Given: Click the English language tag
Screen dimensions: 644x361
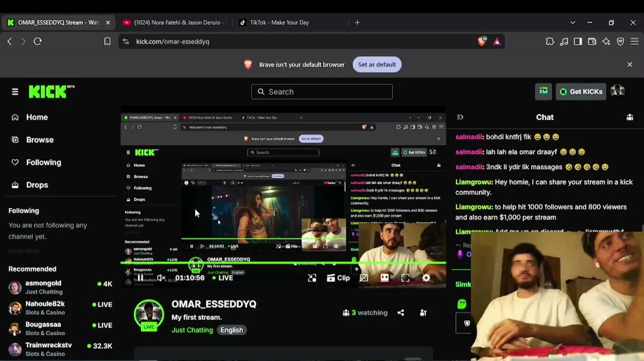Looking at the screenshot, I should click(x=232, y=330).
